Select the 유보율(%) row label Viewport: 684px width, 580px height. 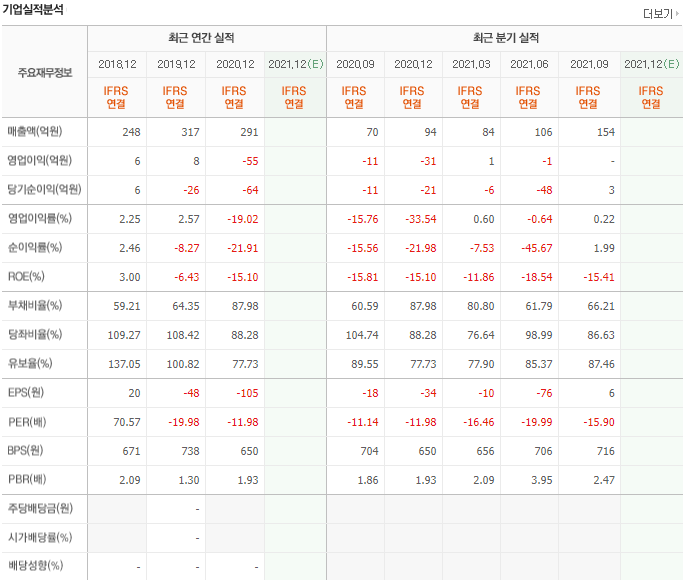[30, 363]
